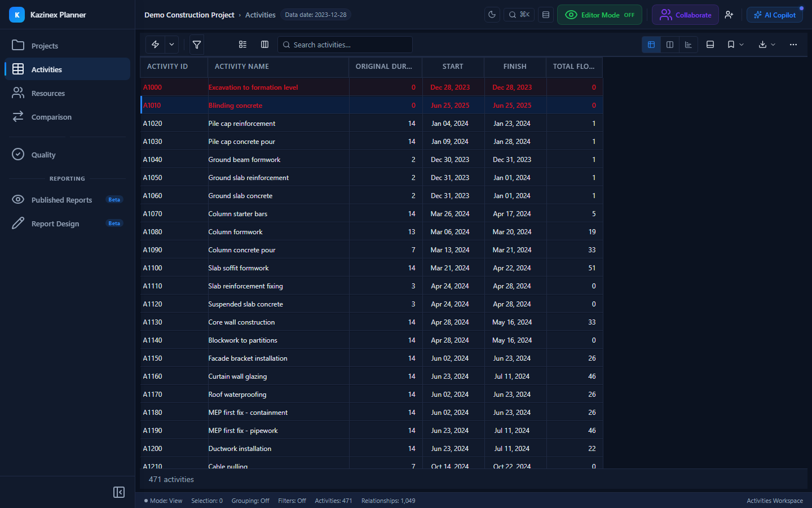Click the add user icon

pyautogui.click(x=729, y=15)
